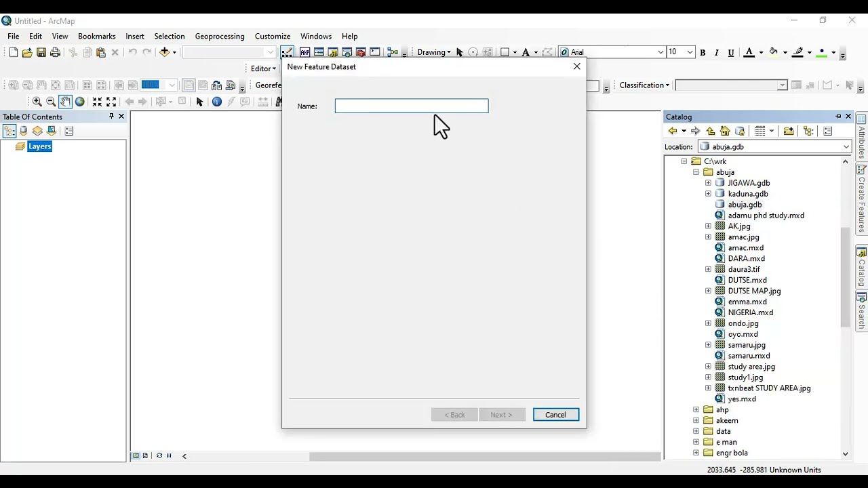The image size is (868, 488).
Task: Toggle bold text formatting
Action: [703, 52]
